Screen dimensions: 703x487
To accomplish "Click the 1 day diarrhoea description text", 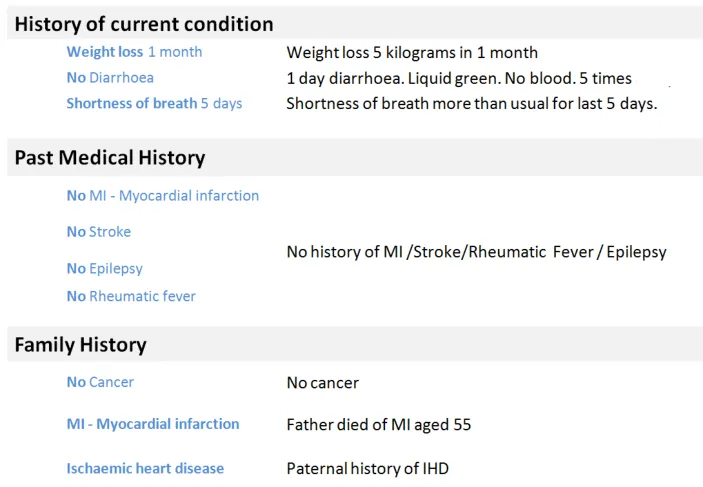I will pyautogui.click(x=459, y=78).
